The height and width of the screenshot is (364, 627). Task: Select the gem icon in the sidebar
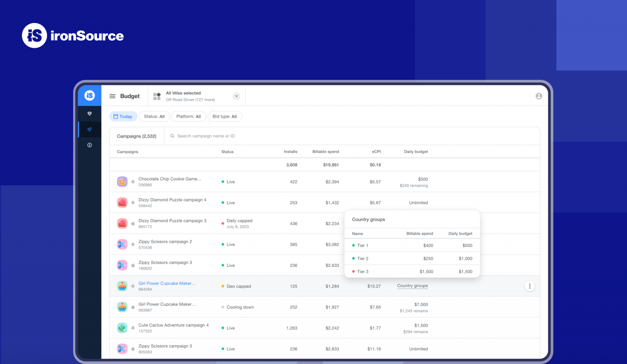pos(89,113)
